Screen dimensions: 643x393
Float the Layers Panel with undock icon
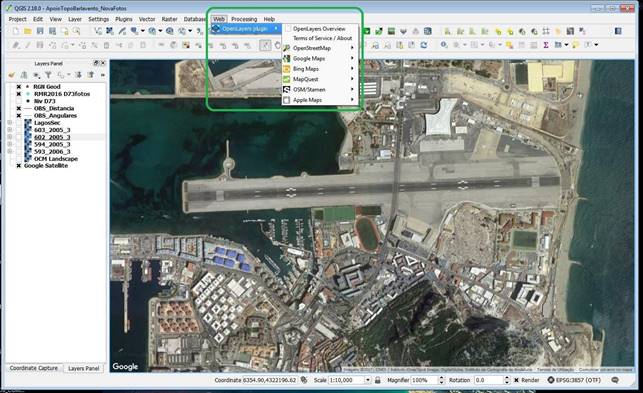[96, 63]
